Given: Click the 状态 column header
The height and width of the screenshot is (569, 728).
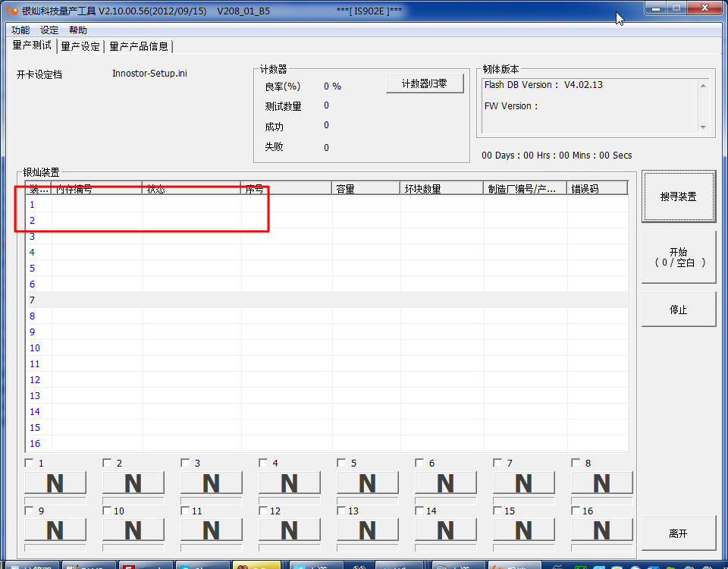Looking at the screenshot, I should (191, 189).
